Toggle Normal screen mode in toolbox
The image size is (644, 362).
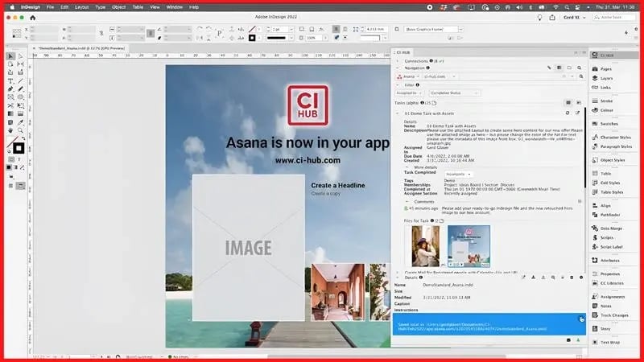point(11,186)
